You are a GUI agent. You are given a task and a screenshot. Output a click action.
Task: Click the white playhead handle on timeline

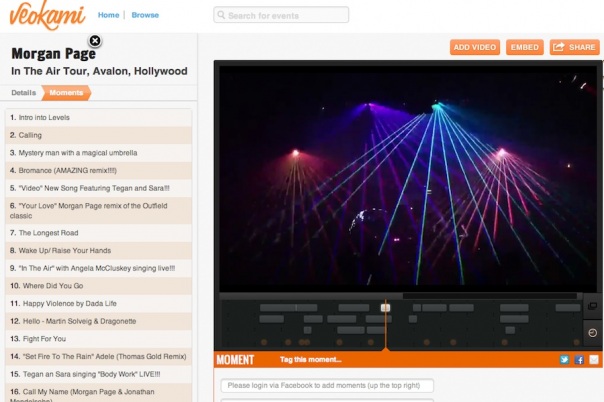385,308
